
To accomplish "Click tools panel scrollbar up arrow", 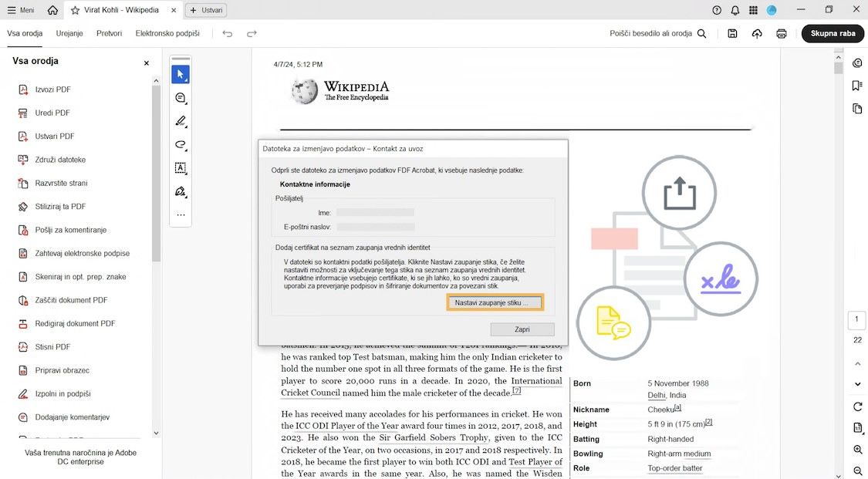I will pyautogui.click(x=156, y=81).
